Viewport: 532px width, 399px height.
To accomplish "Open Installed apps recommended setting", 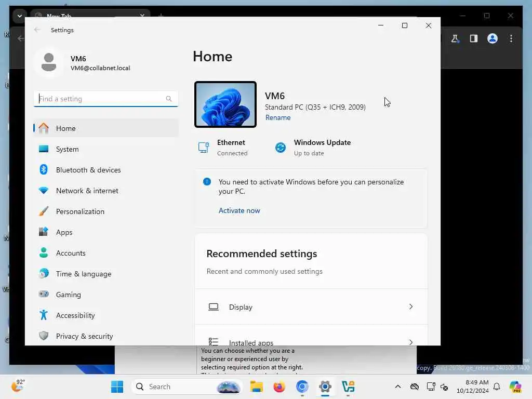I will [x=311, y=335].
